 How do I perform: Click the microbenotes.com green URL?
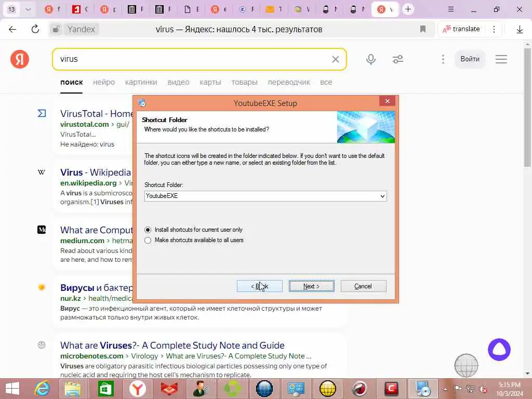[x=91, y=356]
